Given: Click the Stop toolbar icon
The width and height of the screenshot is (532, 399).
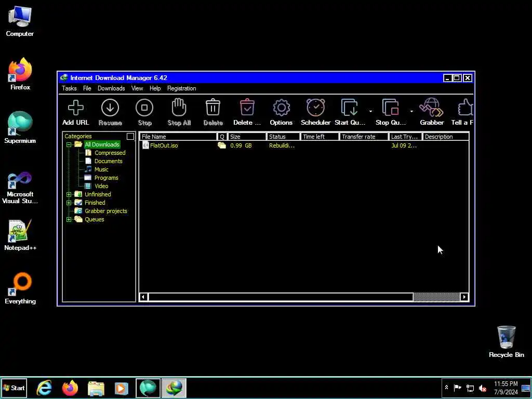Looking at the screenshot, I should pos(144,108).
